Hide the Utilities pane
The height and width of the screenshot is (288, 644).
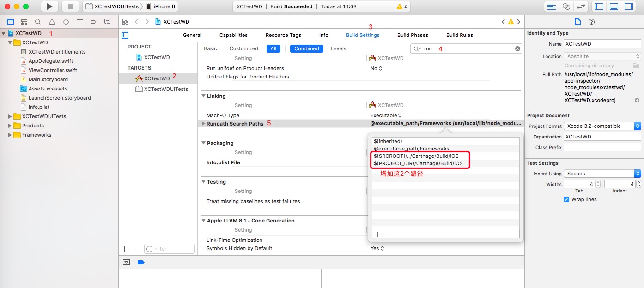[628, 6]
